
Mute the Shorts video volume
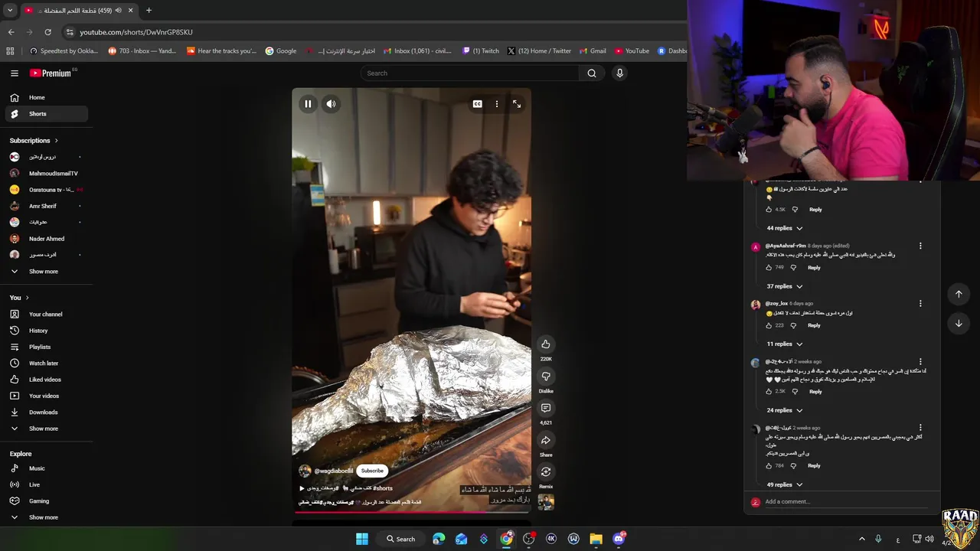point(331,104)
